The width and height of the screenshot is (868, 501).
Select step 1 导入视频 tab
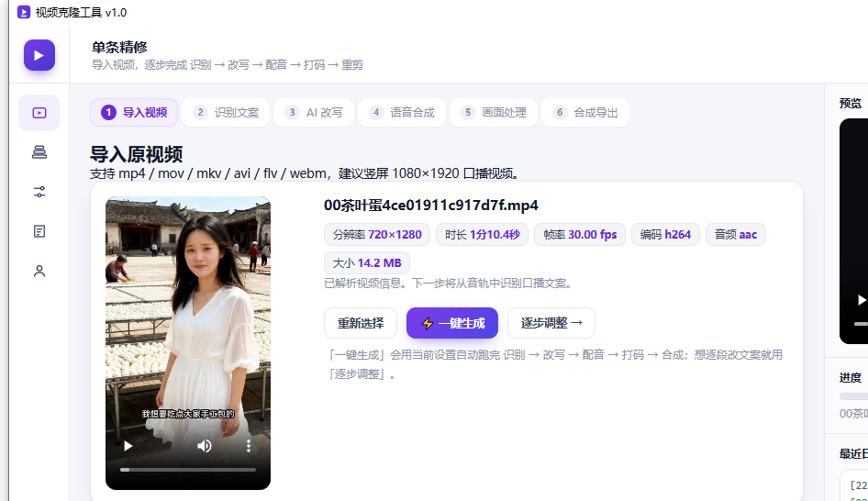134,113
